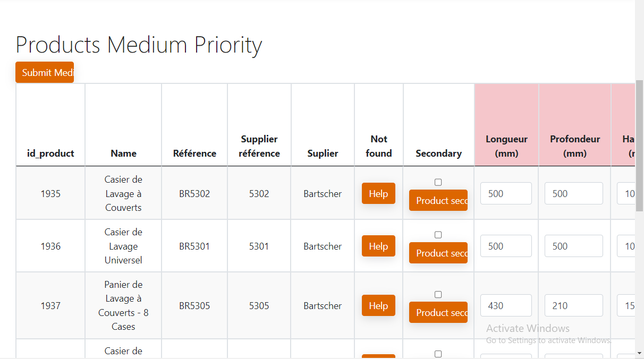Image resolution: width=644 pixels, height=359 pixels.
Task: Click the Profondeur (mm) column header
Action: pyautogui.click(x=575, y=146)
